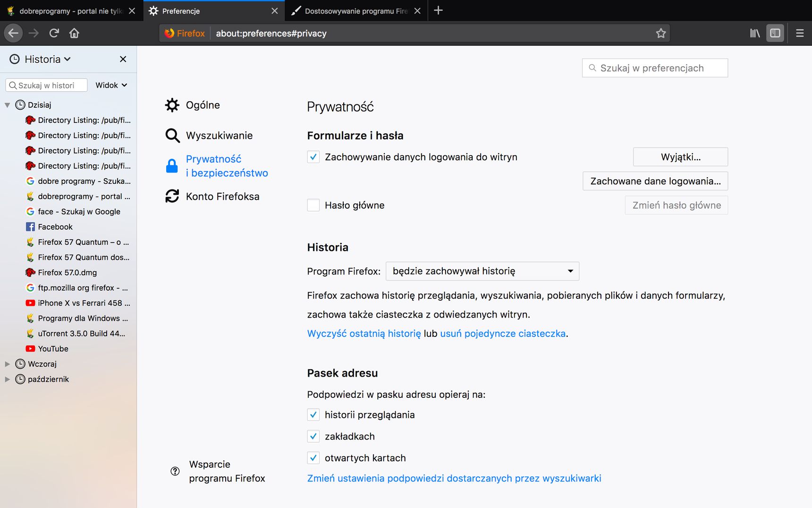Click the Google favicon for face search

(30, 212)
